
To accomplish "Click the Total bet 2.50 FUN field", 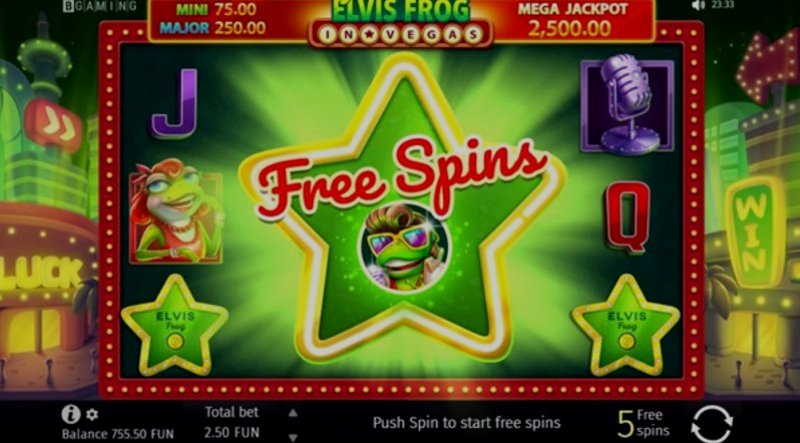I will point(232,423).
